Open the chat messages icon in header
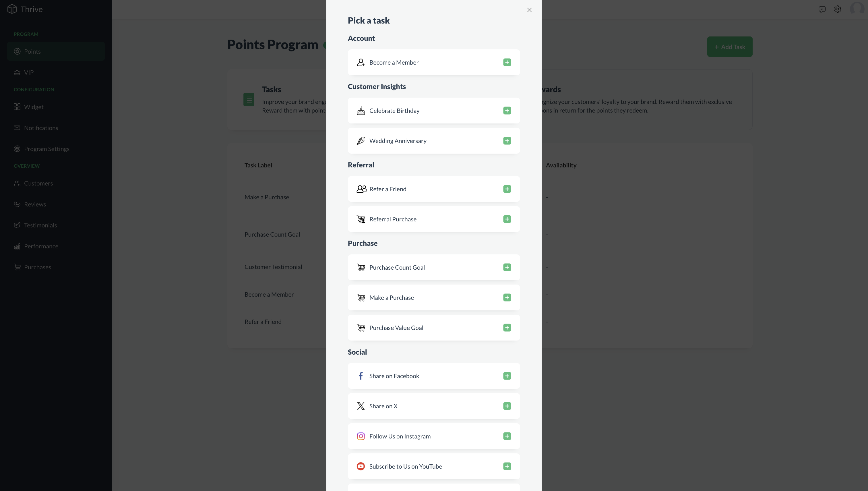Viewport: 868px width, 491px height. pos(822,9)
